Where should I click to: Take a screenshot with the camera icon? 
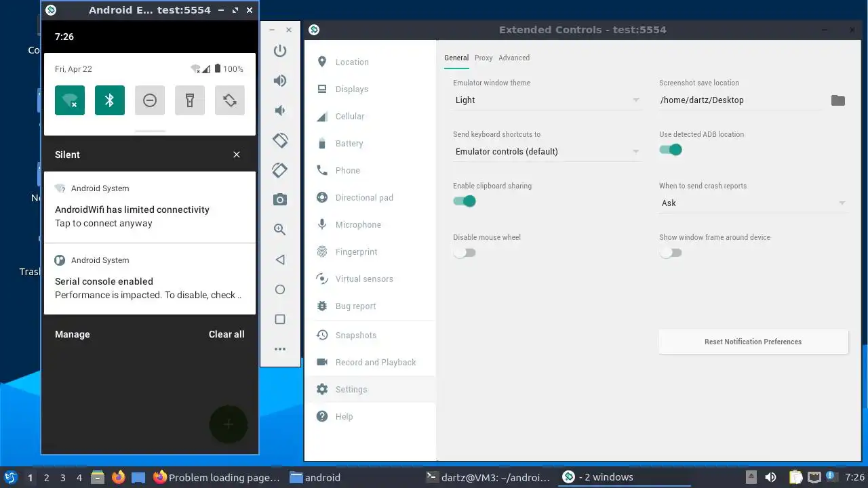280,199
